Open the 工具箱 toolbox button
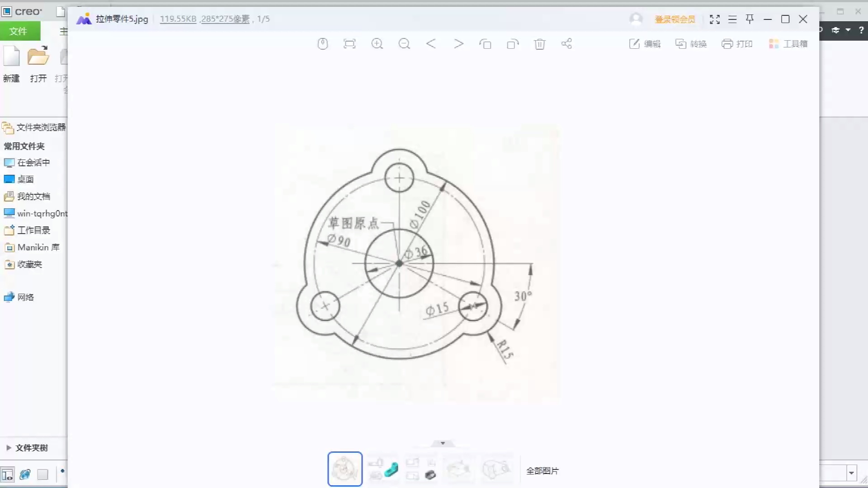868x488 pixels. click(788, 44)
